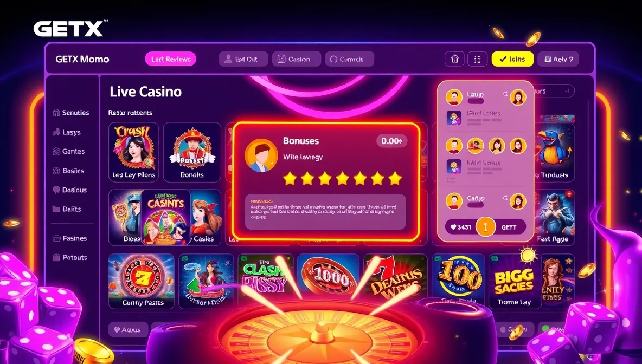Click the heart Aebus button
The height and width of the screenshot is (364, 642).
pos(128,330)
